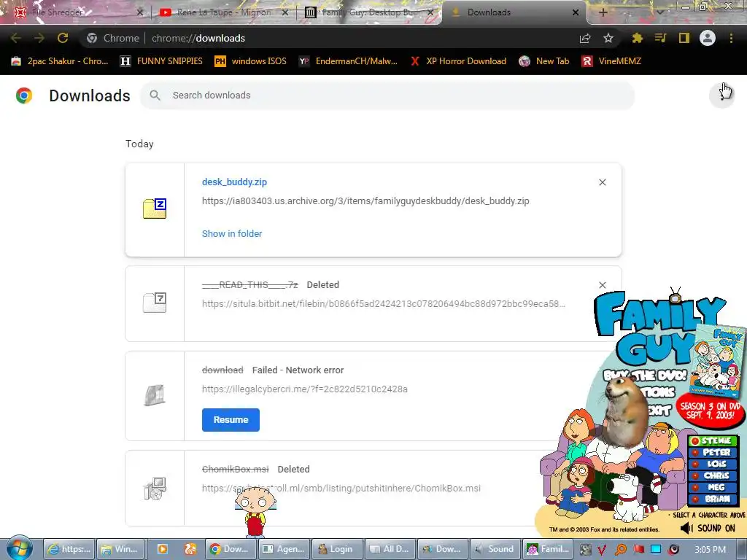Screen dimensions: 747x560
Task: Close the Downloads tab
Action: coord(576,12)
